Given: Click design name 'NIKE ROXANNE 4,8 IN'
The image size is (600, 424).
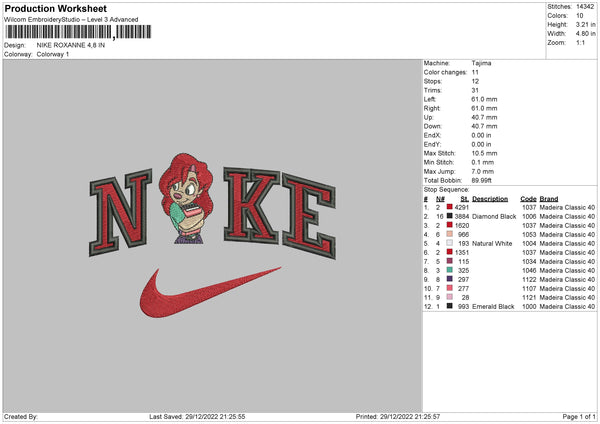Looking at the screenshot, I should click(71, 45).
